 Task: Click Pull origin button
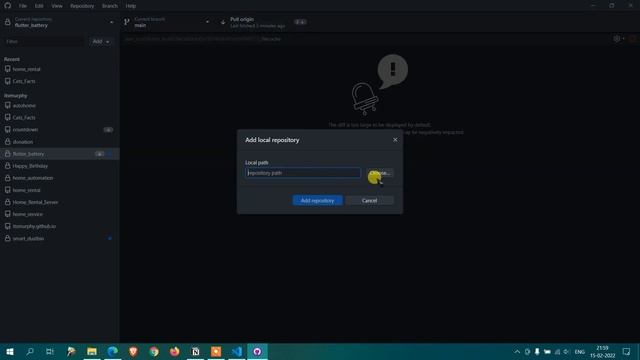tap(263, 22)
